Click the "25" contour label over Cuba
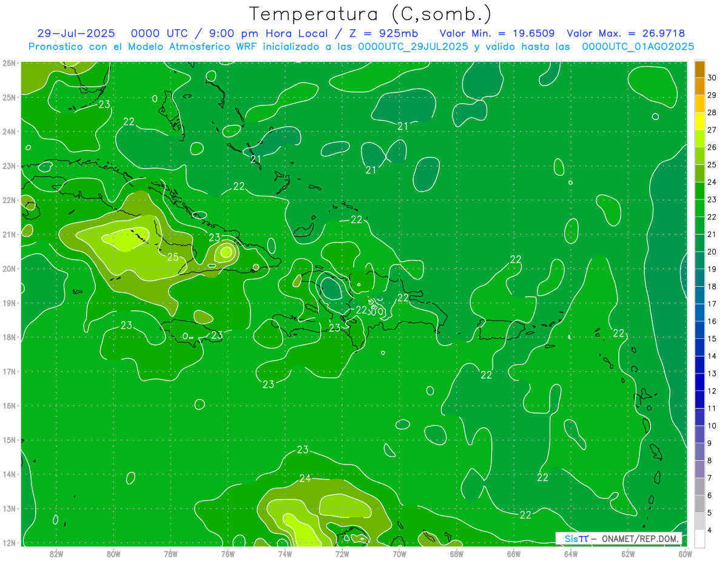 click(173, 257)
